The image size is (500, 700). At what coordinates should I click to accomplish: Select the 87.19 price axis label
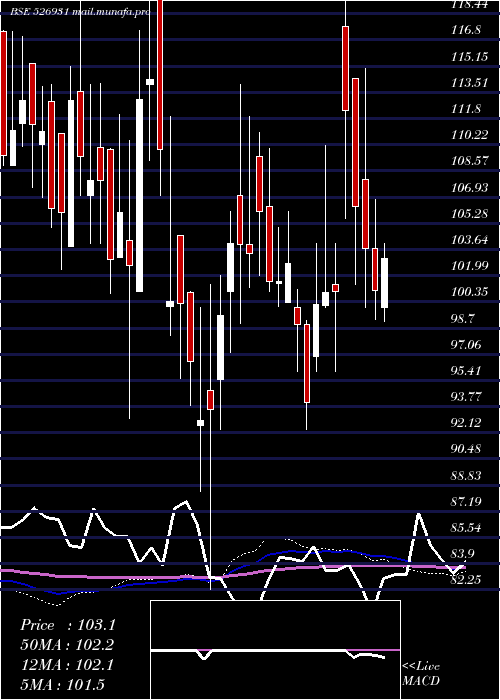(x=467, y=501)
